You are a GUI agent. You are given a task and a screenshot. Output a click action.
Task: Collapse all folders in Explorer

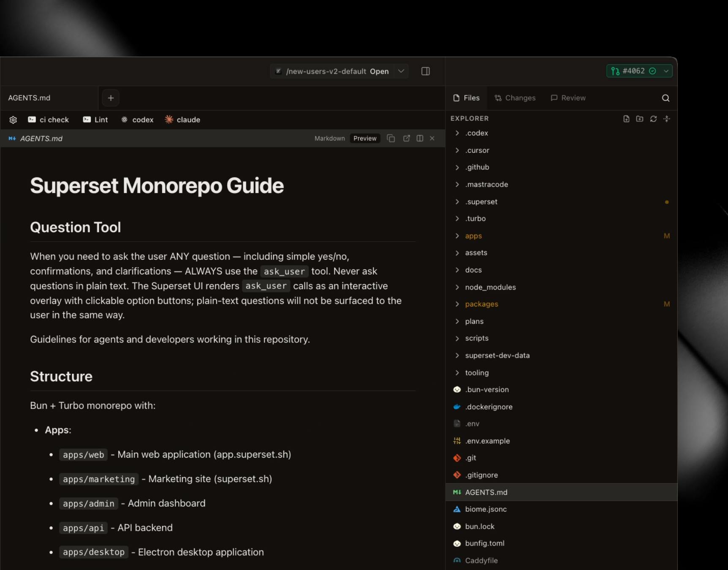[667, 119]
